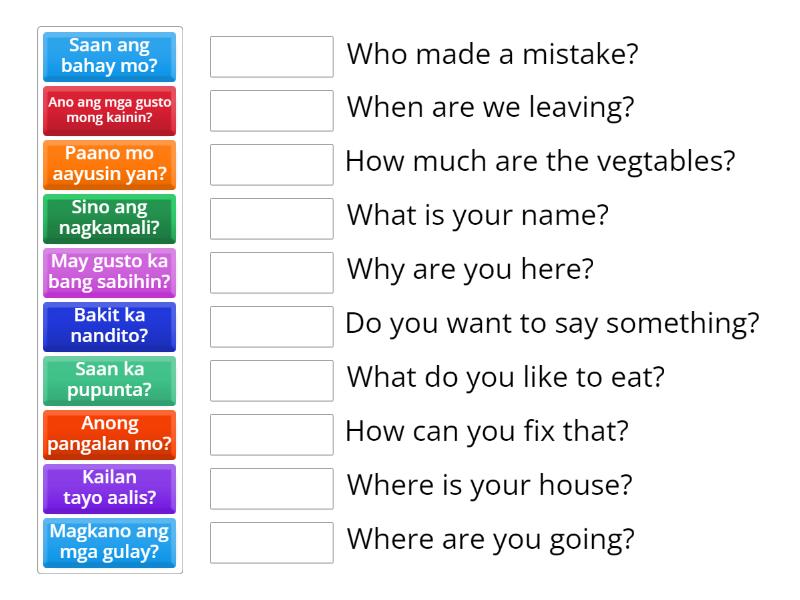
Task: Click the green 'Sino ang nagkamali?' tile
Action: pos(110,219)
